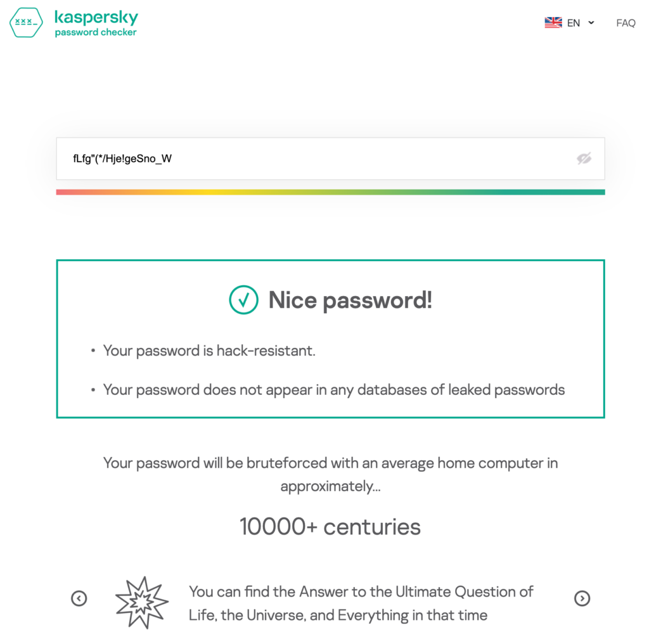The height and width of the screenshot is (644, 649).
Task: Click the colored password strength bar
Action: coord(330,192)
